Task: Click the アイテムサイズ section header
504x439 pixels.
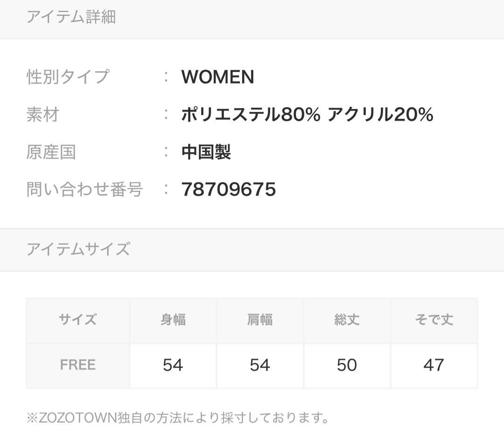Action: 78,249
